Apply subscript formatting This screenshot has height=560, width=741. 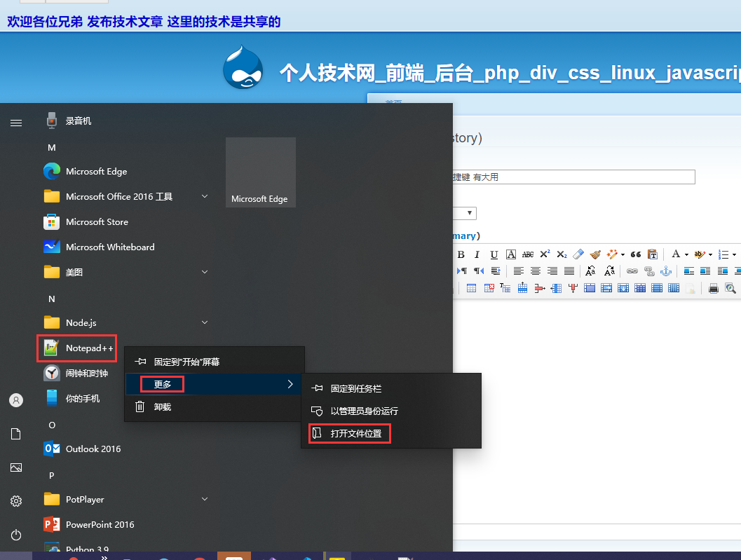pos(562,254)
